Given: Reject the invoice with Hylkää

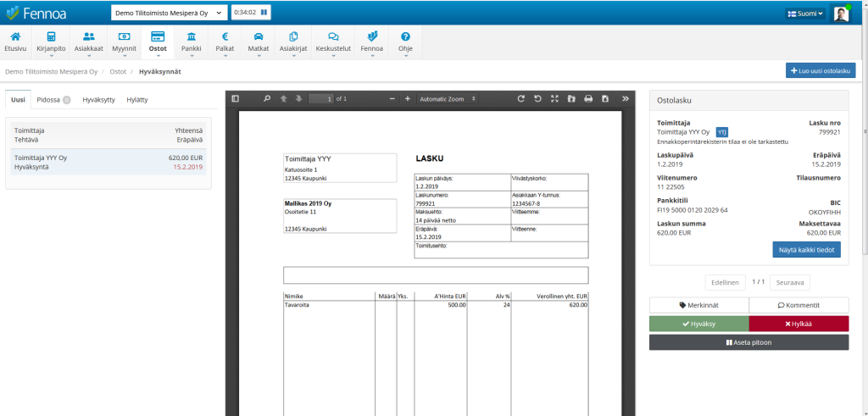Looking at the screenshot, I should 798,324.
